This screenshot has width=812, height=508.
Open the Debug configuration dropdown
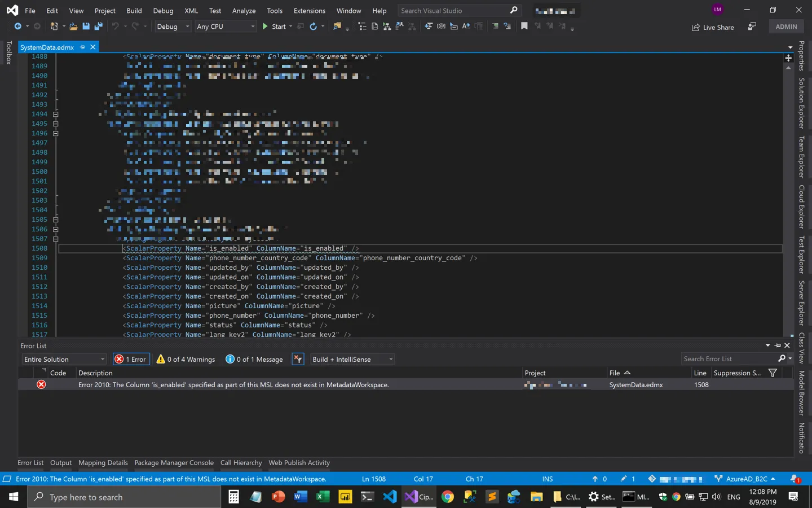[x=173, y=27]
